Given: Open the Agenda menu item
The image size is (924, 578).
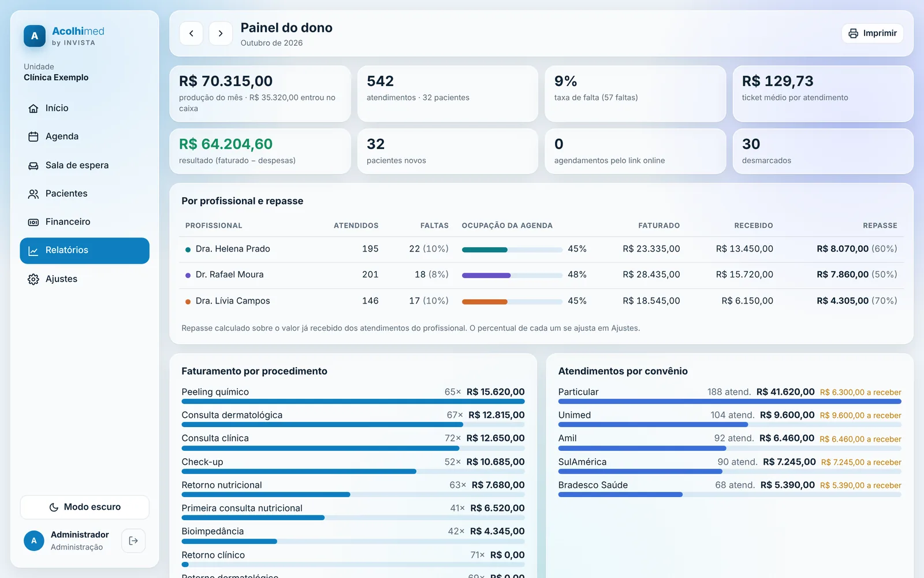Looking at the screenshot, I should point(85,136).
